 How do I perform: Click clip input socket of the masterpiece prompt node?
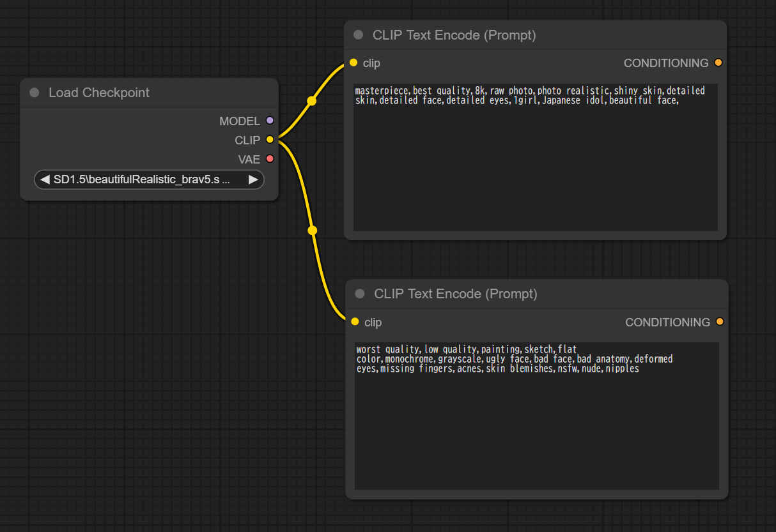pos(353,63)
